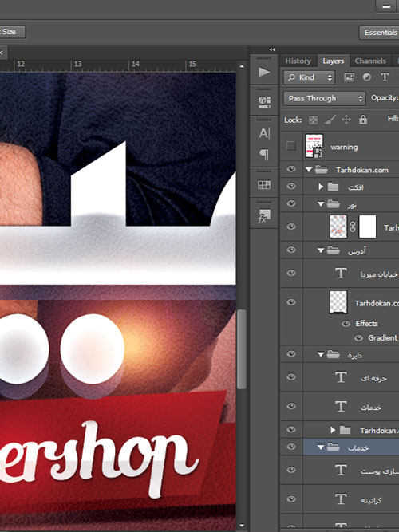Minimize the Photoshop window
The image size is (399, 532).
click(x=387, y=6)
